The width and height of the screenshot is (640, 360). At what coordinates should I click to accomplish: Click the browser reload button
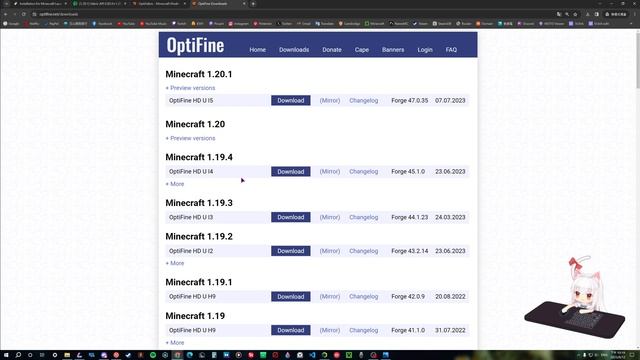click(x=24, y=14)
